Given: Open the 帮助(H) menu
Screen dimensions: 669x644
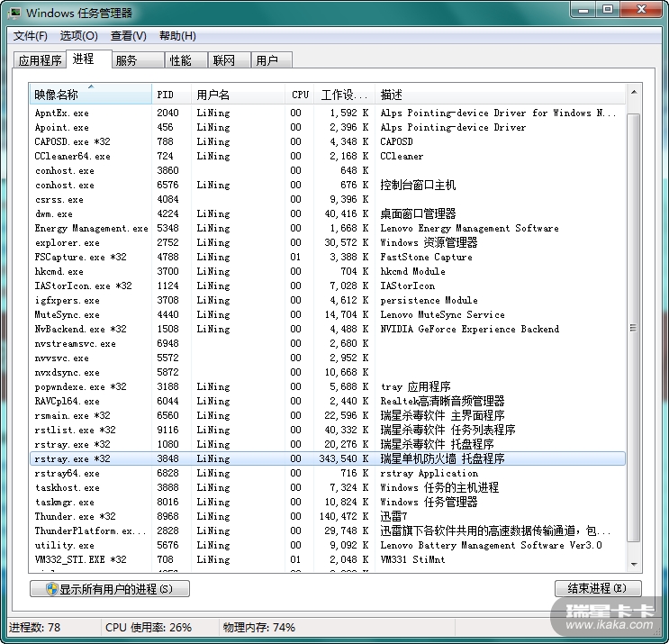Looking at the screenshot, I should (x=177, y=36).
